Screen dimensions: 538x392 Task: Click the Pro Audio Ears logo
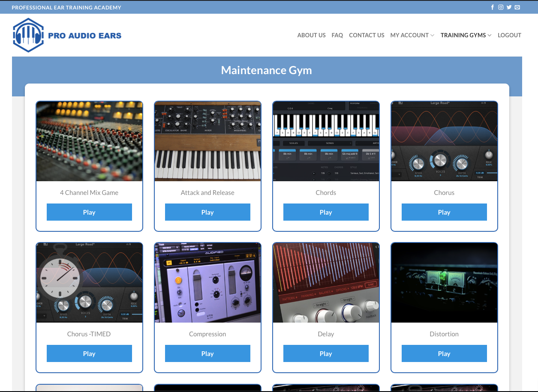click(x=67, y=35)
